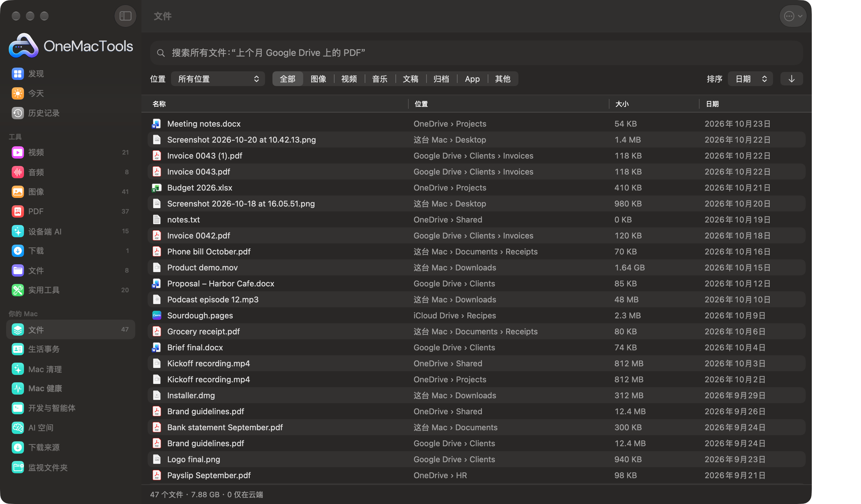Select the 归档 filter tab
Image resolution: width=861 pixels, height=504 pixels.
tap(441, 79)
